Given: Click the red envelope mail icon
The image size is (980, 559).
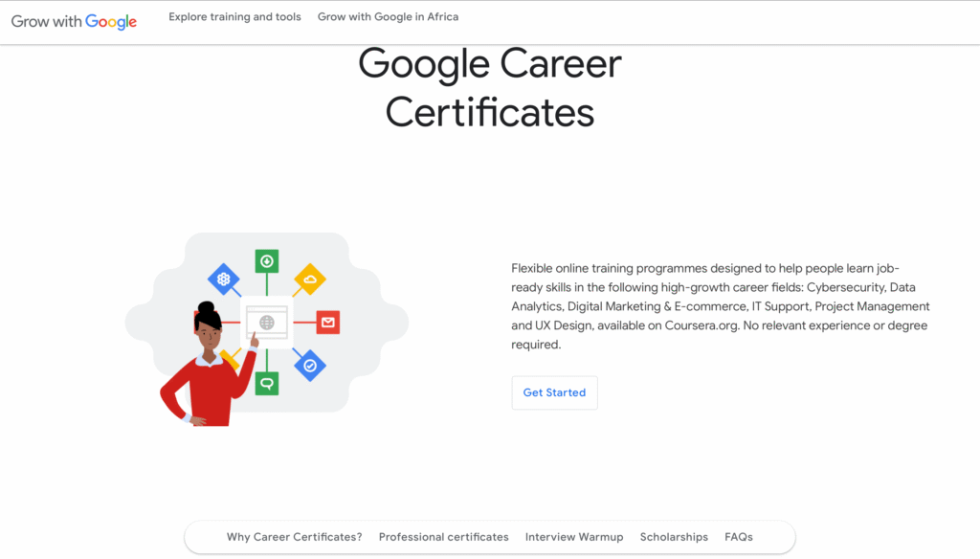Looking at the screenshot, I should pos(328,323).
